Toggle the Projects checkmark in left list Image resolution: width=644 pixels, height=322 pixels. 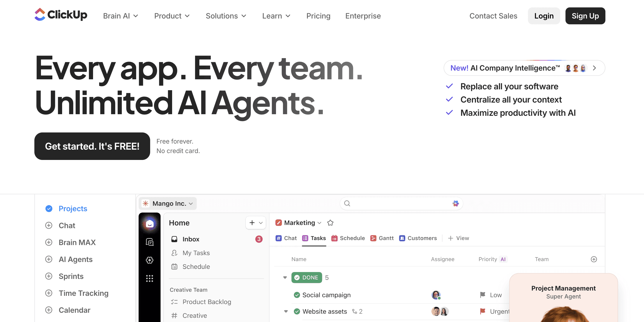pyautogui.click(x=49, y=209)
